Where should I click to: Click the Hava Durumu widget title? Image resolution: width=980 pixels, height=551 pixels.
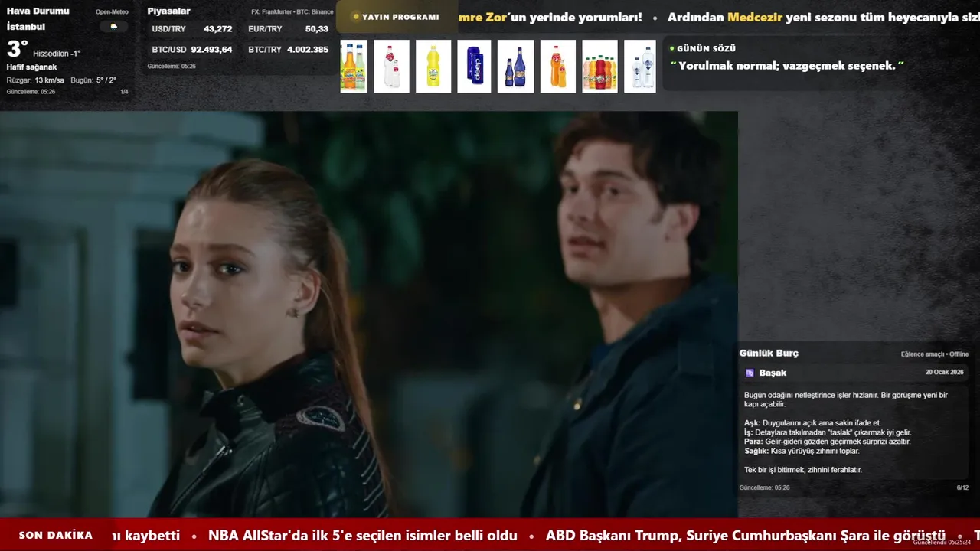coord(38,11)
